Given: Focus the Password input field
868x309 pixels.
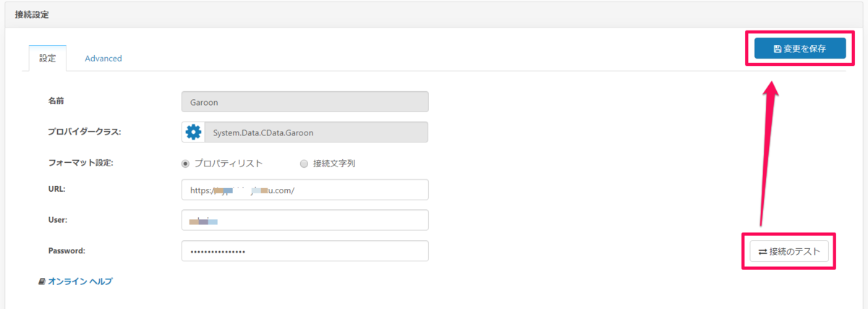Looking at the screenshot, I should pos(305,251).
